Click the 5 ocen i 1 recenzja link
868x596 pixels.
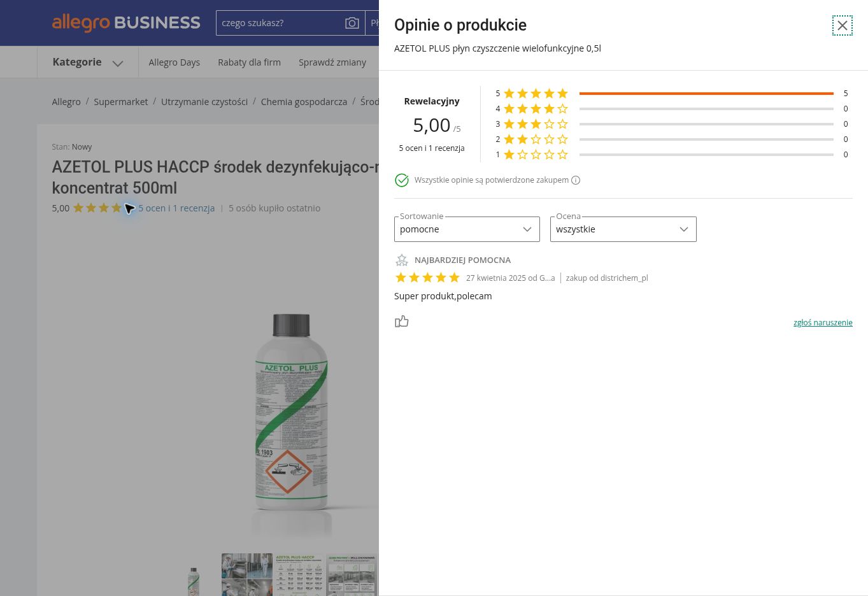tap(176, 208)
